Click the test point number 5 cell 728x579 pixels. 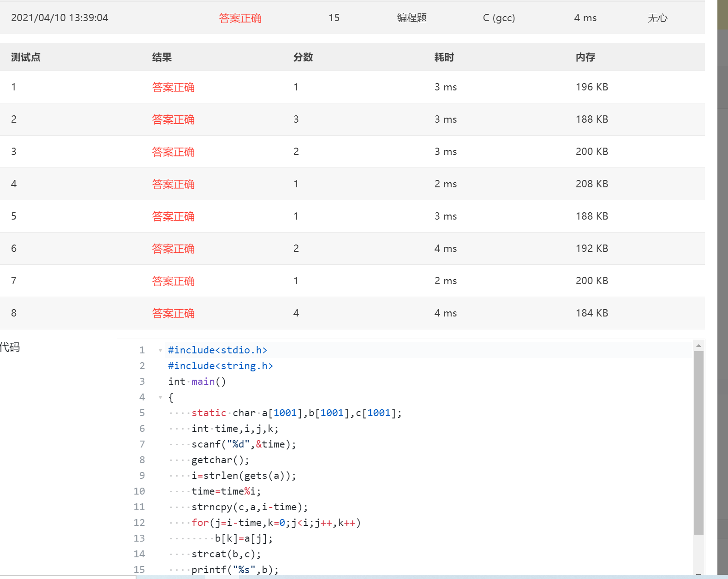14,216
